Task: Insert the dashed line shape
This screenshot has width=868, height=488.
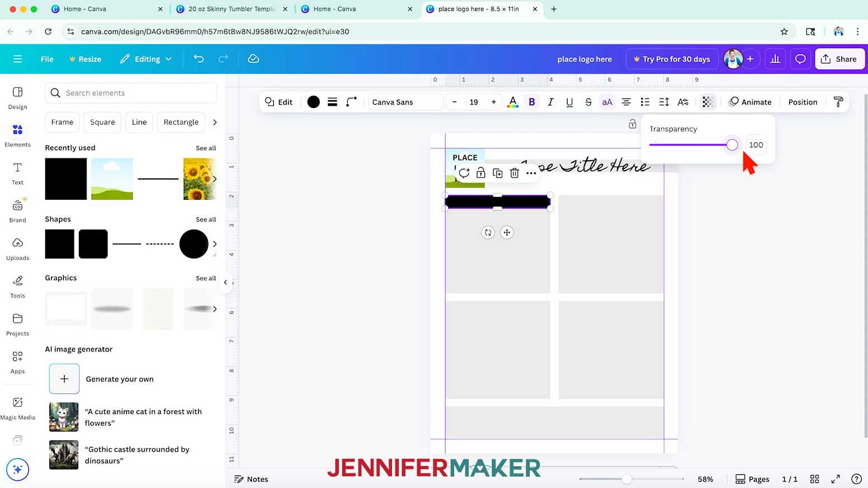Action: 160,244
